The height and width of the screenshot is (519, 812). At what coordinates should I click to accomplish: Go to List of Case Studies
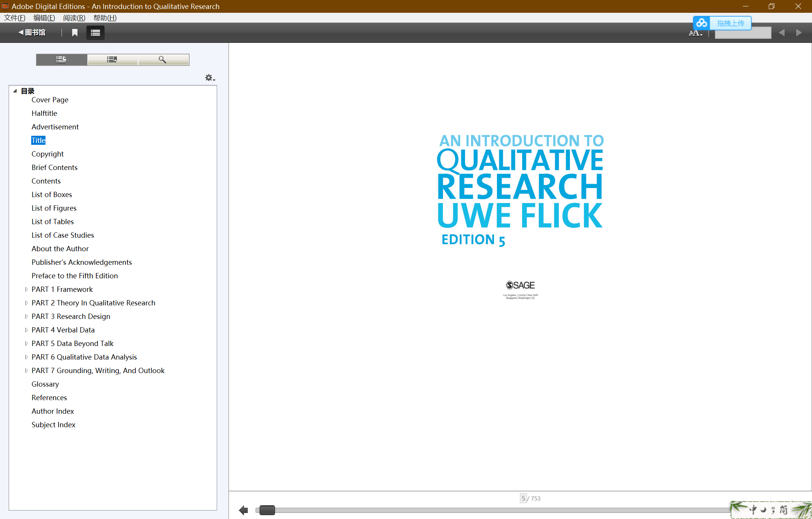63,235
